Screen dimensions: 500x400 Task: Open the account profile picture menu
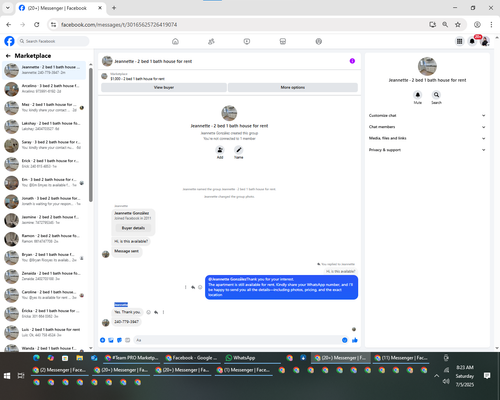[485, 41]
